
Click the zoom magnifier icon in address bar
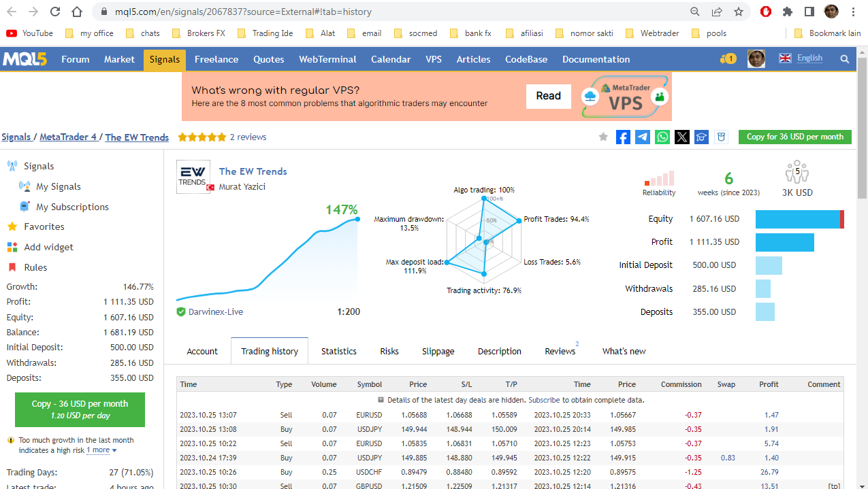695,12
